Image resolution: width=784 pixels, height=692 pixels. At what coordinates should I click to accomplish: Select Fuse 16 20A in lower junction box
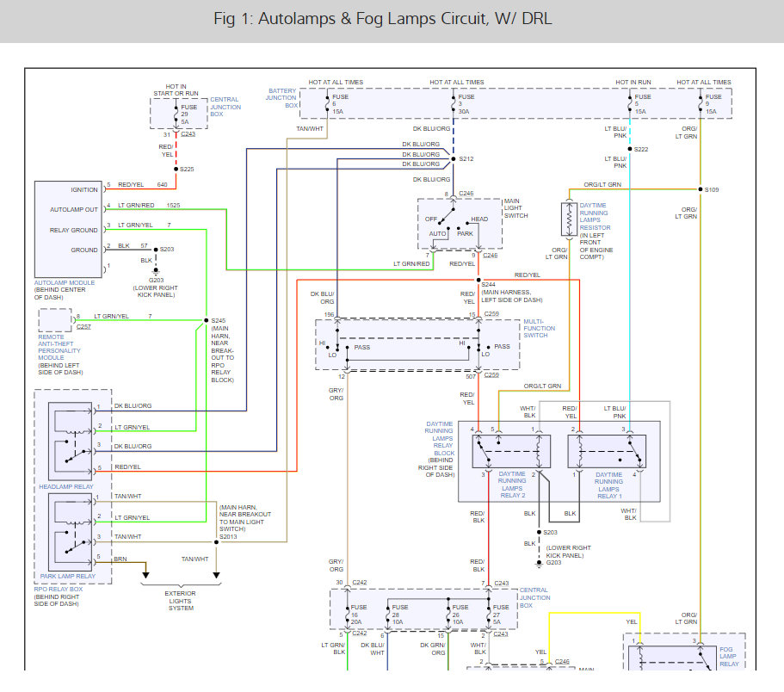354,612
